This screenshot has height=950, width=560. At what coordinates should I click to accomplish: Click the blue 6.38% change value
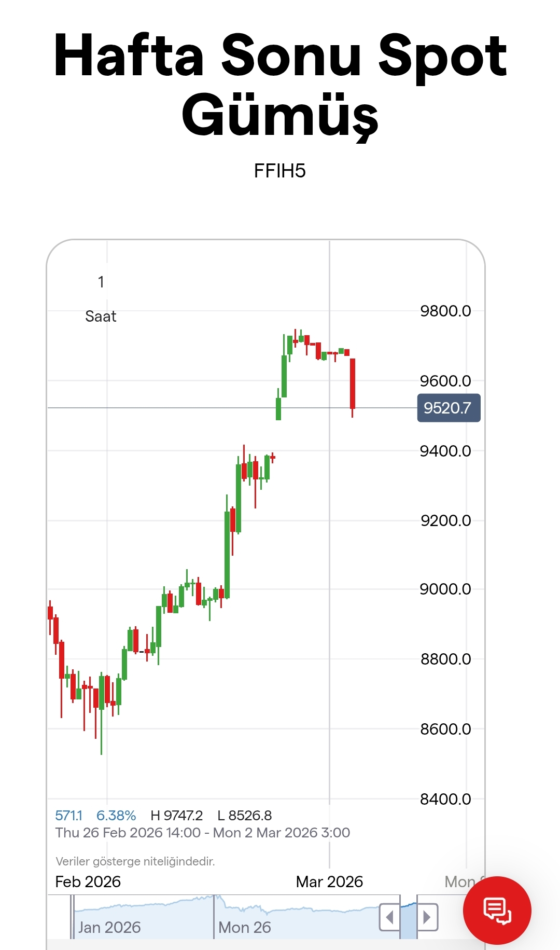(116, 816)
